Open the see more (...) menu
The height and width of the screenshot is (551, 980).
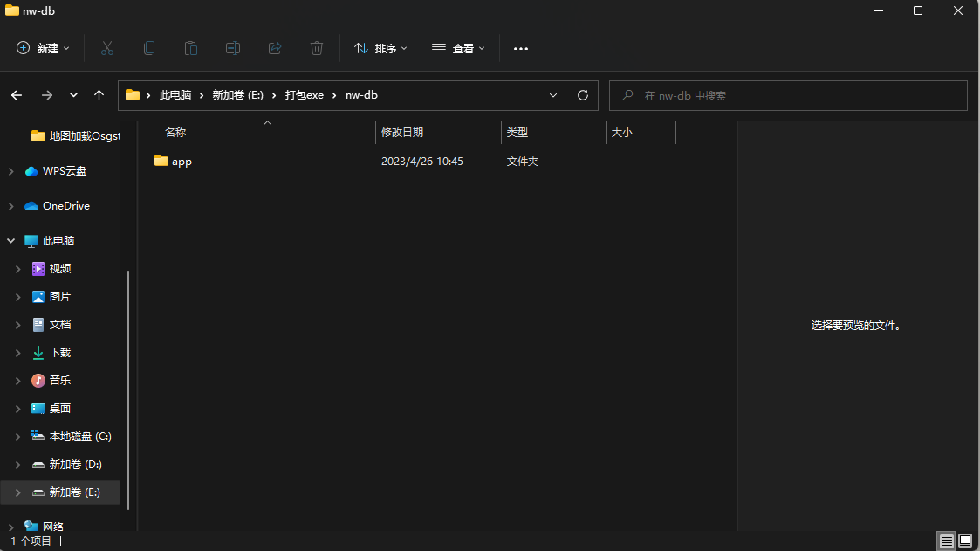click(521, 48)
